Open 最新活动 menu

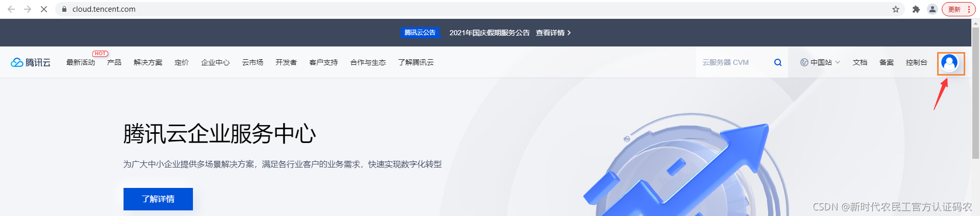click(81, 62)
